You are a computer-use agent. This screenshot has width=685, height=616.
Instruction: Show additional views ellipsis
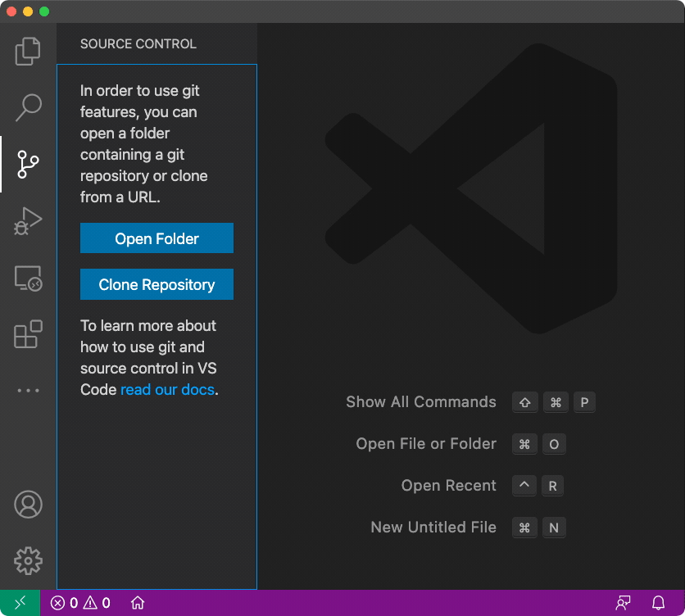click(x=28, y=390)
